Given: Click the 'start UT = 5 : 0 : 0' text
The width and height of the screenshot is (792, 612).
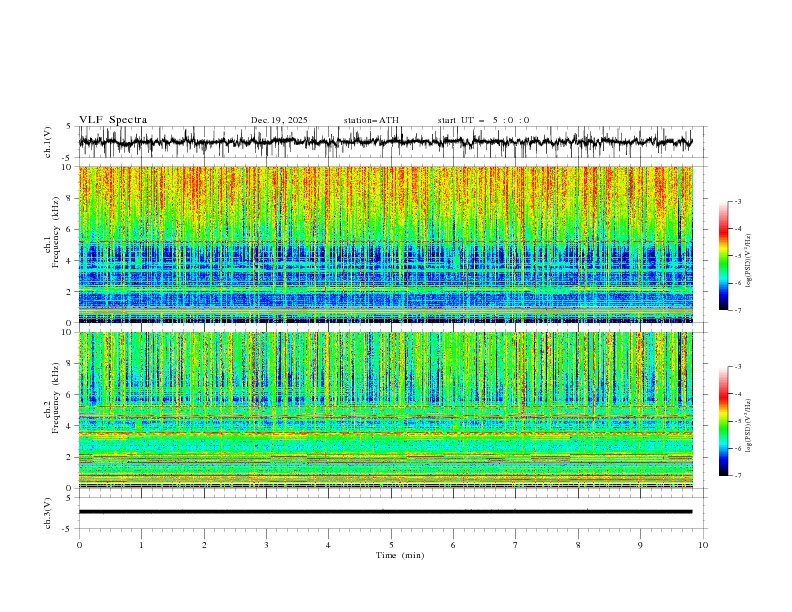Looking at the screenshot, I should [483, 120].
